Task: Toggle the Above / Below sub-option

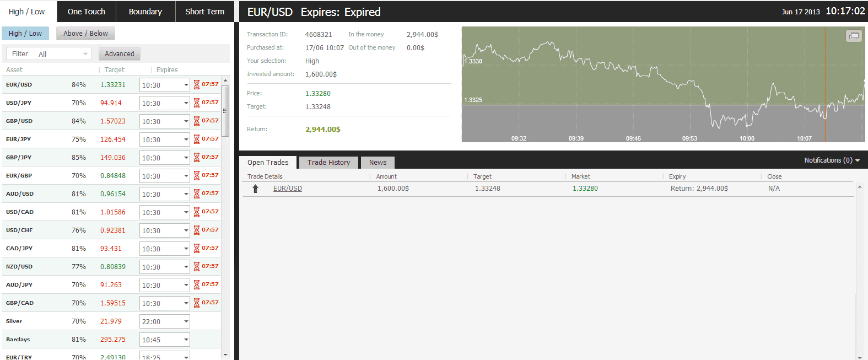Action: coord(85,34)
